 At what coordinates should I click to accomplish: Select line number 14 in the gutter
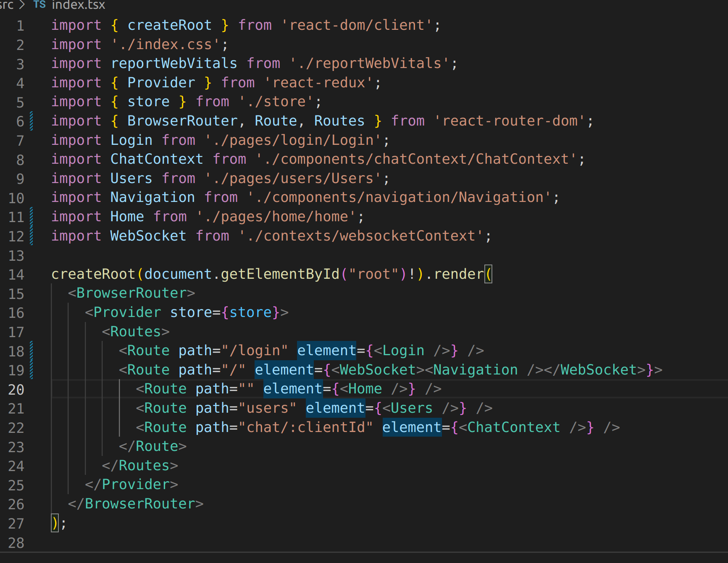[16, 275]
